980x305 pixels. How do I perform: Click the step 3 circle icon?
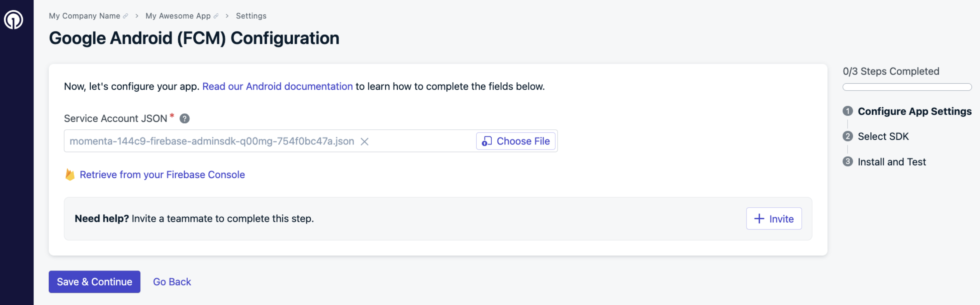[x=848, y=162]
